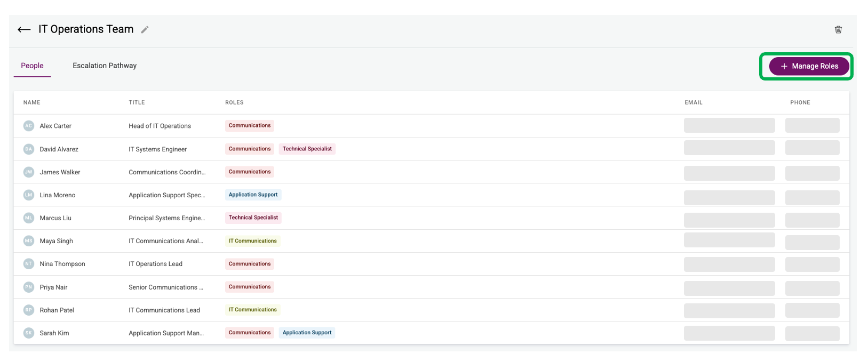Click Maya Singh's IT Communications tag
The height and width of the screenshot is (362, 868).
pyautogui.click(x=253, y=241)
